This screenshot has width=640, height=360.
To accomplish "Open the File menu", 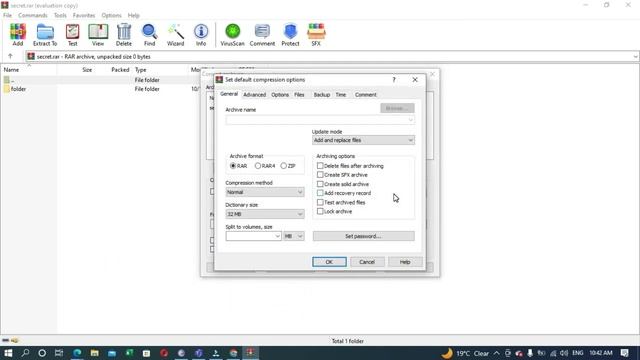I will tap(7, 15).
